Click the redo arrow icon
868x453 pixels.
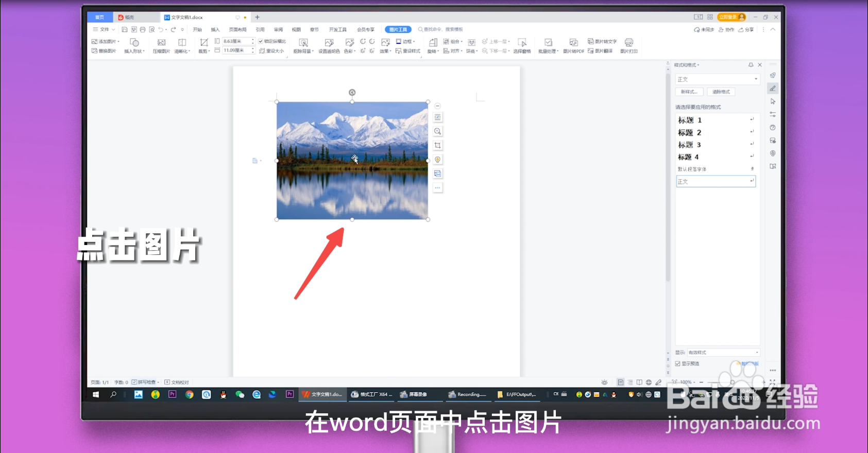[173, 29]
